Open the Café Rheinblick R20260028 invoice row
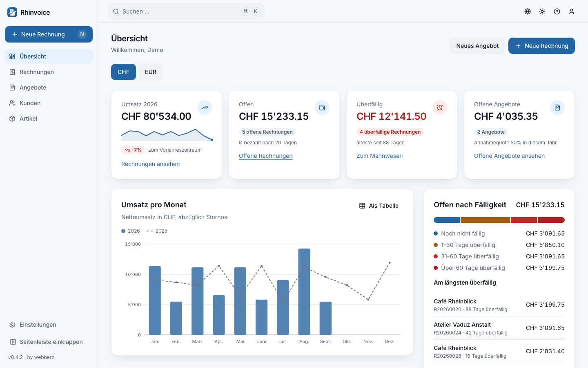Image resolution: width=588 pixels, height=368 pixels. [499, 352]
